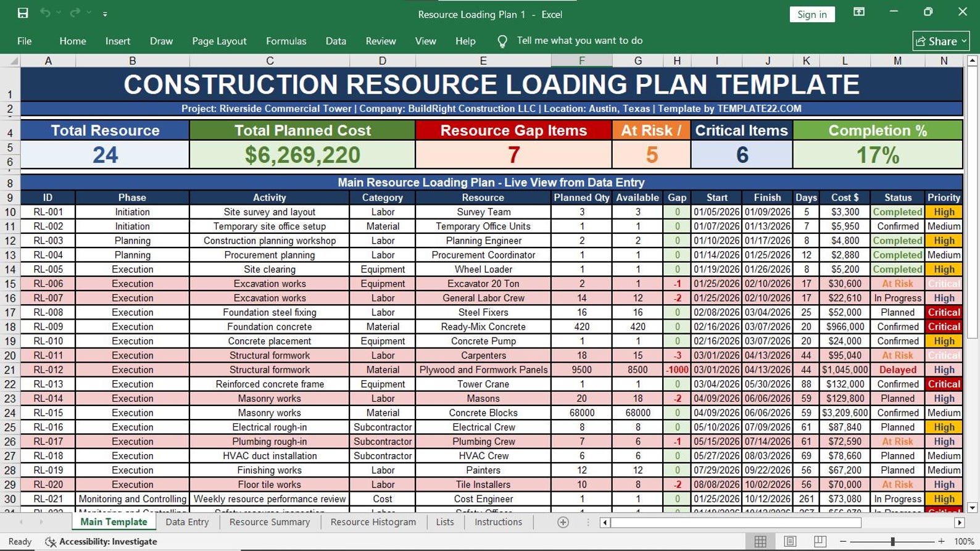Select the '$3,209,600' cost cell

(845, 413)
